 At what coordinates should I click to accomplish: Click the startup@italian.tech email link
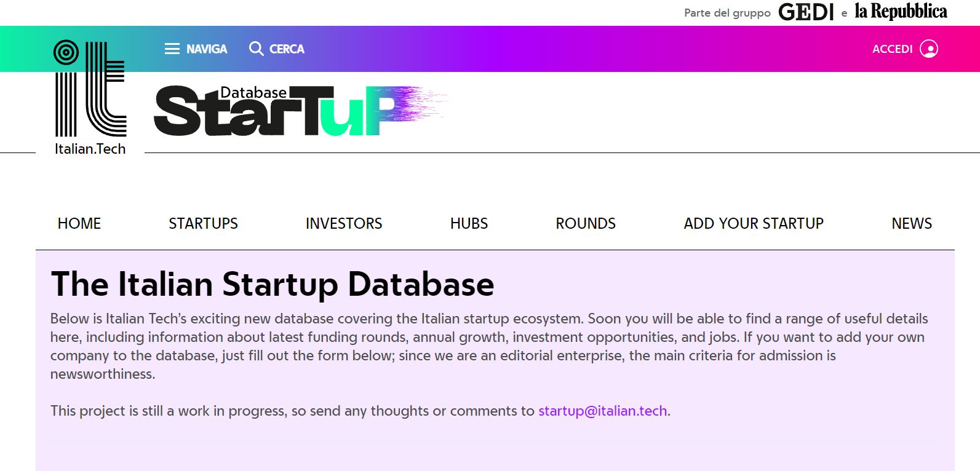point(603,411)
